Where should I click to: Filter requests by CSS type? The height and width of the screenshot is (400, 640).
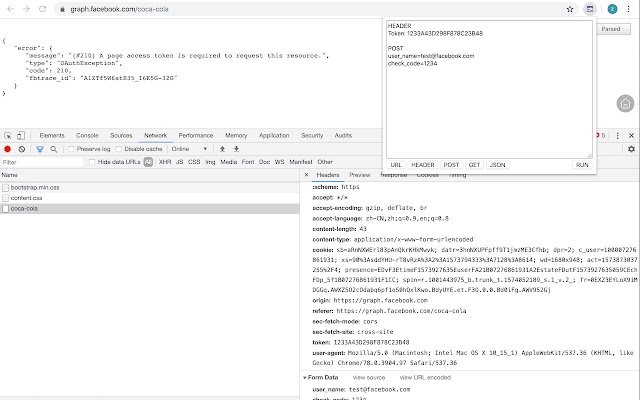point(194,162)
